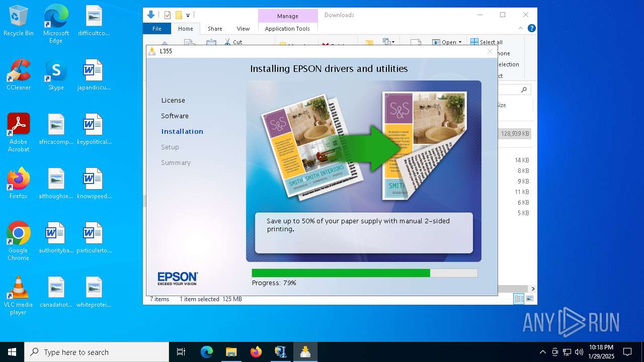This screenshot has width=644, height=362.
Task: Click the Properties quick access toolbar icon
Action: pyautogui.click(x=168, y=15)
